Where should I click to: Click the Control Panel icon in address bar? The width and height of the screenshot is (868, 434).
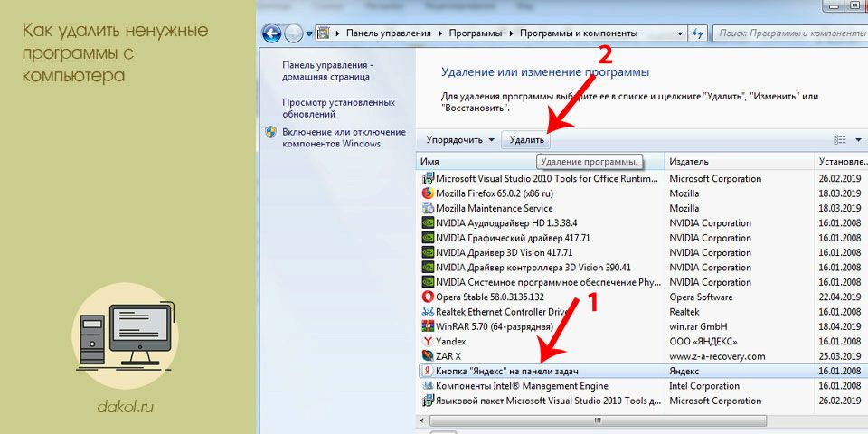point(324,33)
